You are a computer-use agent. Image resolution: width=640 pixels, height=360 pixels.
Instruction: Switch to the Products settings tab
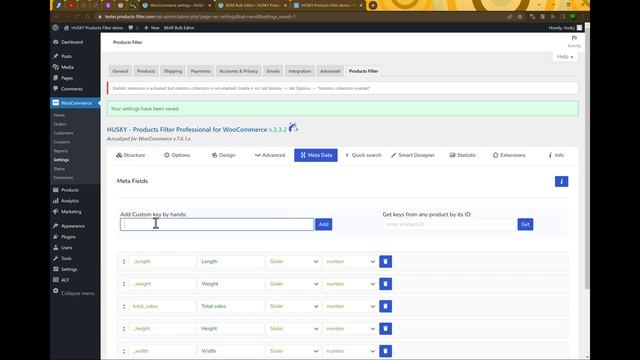click(x=146, y=71)
